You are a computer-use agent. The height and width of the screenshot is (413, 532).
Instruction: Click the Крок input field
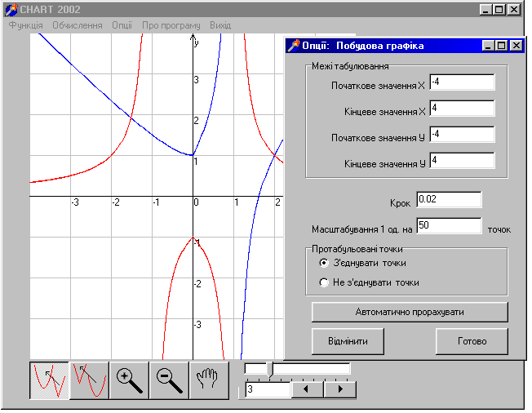coord(449,199)
